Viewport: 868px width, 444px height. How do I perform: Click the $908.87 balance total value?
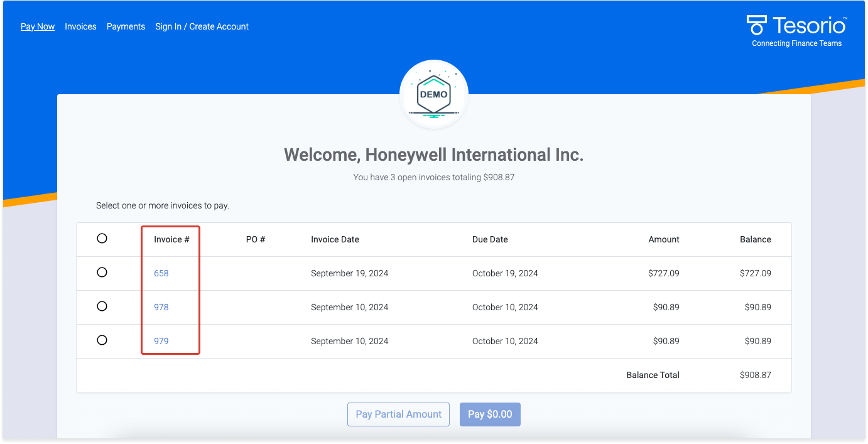click(756, 375)
